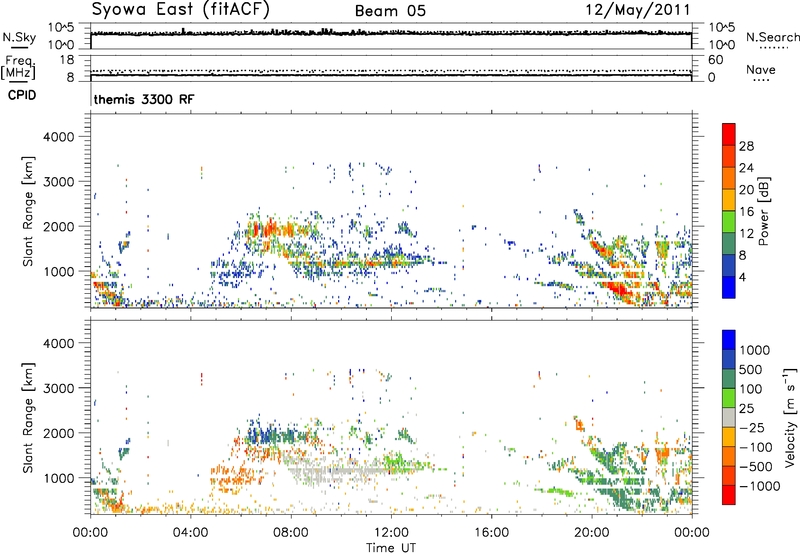Click the '28' Power colorbar value
This screenshot has width=800, height=554.
746,146
